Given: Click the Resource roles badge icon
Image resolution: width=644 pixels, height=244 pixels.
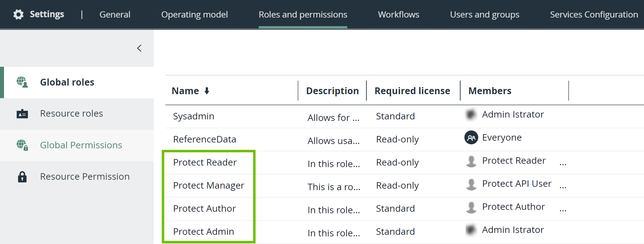Looking at the screenshot, I should pos(22,114).
